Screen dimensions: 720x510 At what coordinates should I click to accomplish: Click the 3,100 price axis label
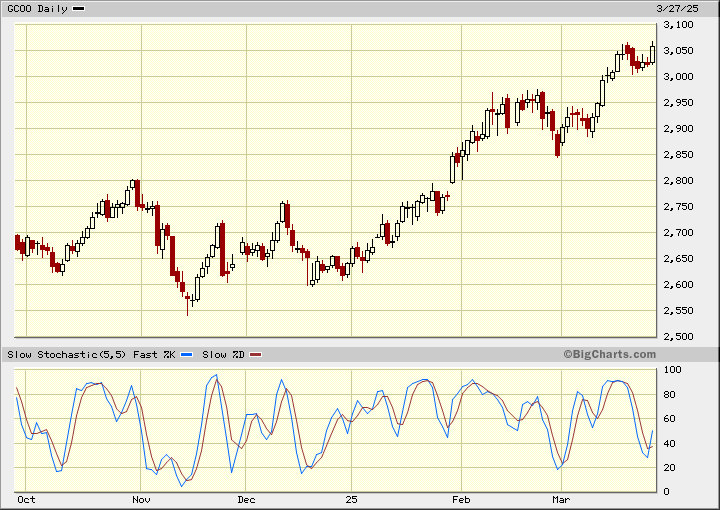tap(682, 25)
